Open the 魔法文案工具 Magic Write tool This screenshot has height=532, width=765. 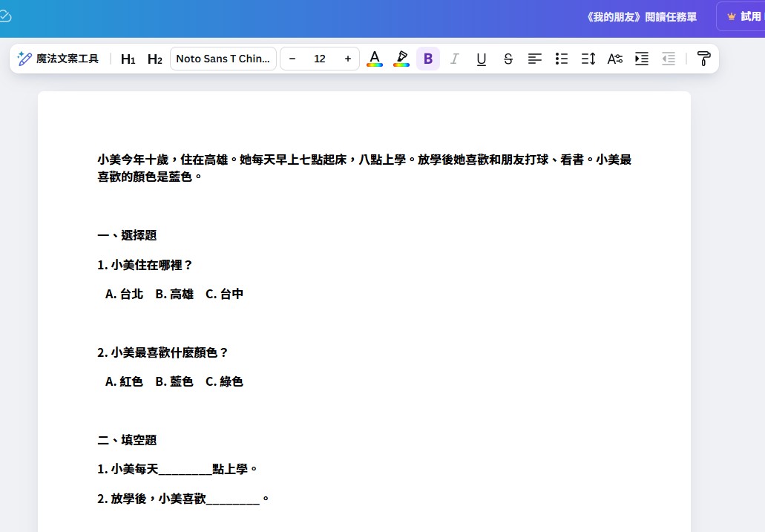click(x=58, y=59)
